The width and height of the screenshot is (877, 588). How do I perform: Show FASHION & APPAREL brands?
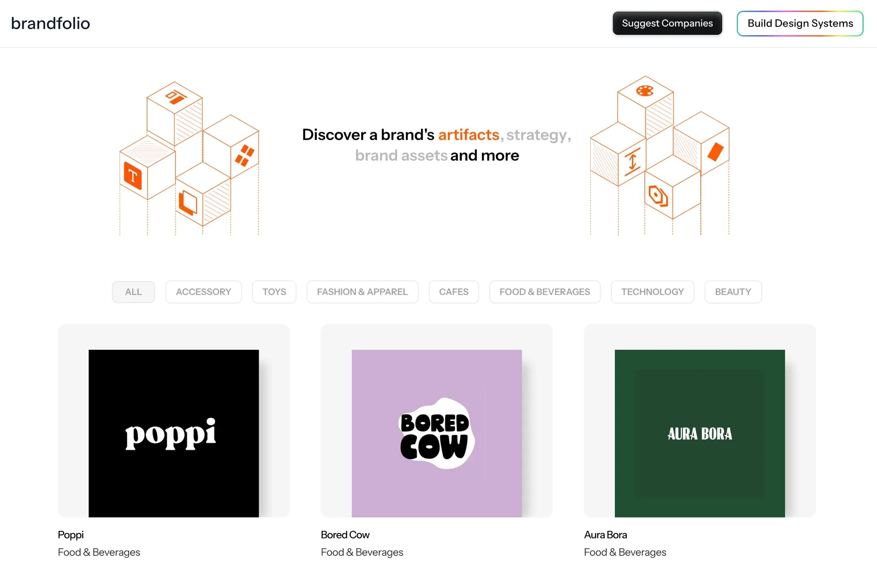click(362, 292)
